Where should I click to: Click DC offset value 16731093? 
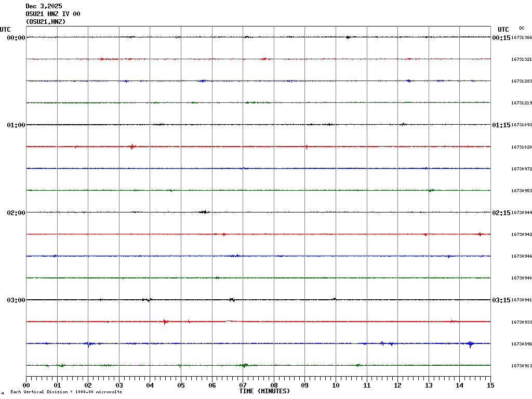coord(521,125)
